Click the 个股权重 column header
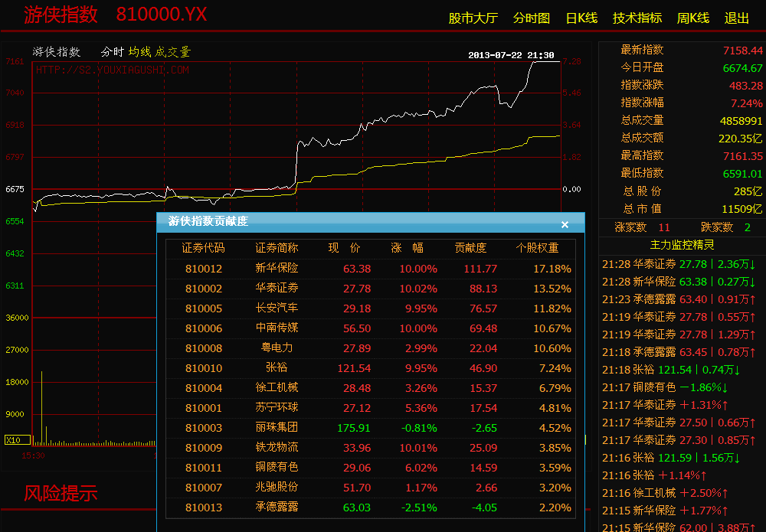The height and width of the screenshot is (532, 766). click(537, 248)
